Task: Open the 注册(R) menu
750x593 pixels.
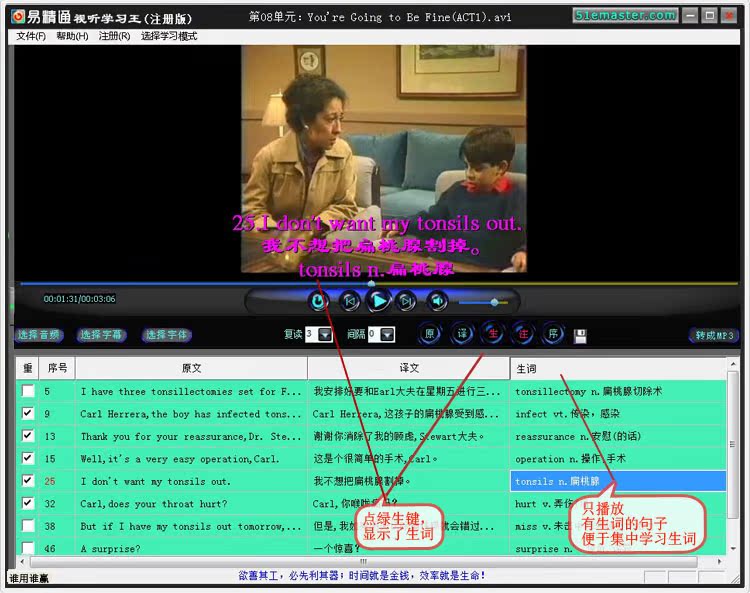Action: click(x=114, y=36)
